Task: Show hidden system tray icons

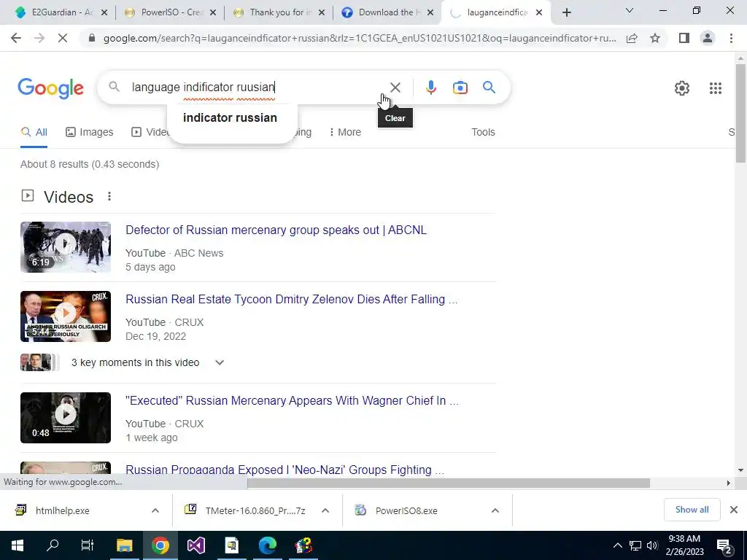Action: pos(617,545)
